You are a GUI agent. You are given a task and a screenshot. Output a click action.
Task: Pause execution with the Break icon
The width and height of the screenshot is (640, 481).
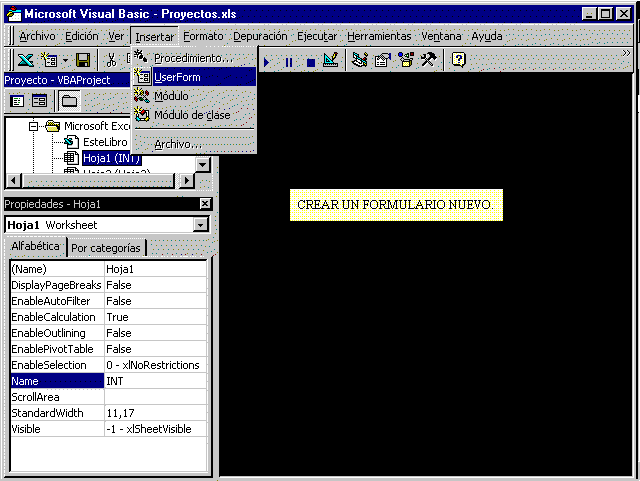289,62
